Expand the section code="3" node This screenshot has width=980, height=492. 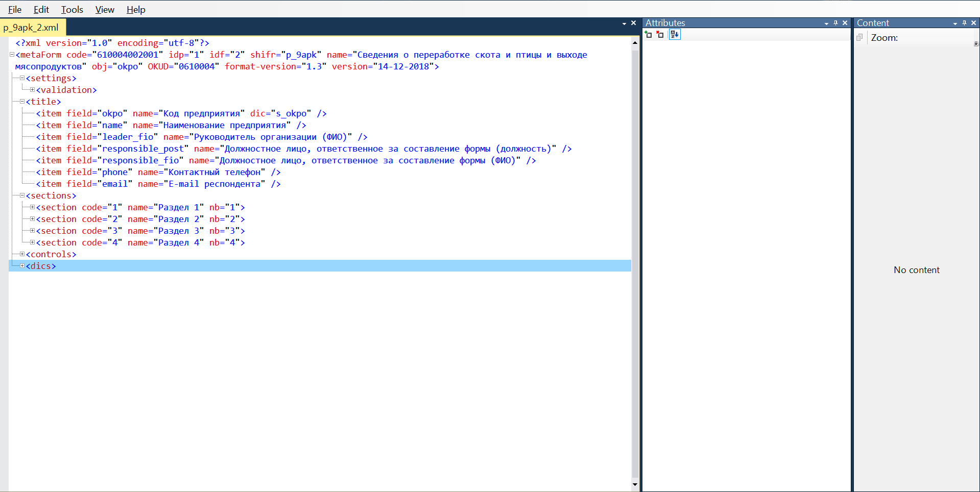point(32,231)
